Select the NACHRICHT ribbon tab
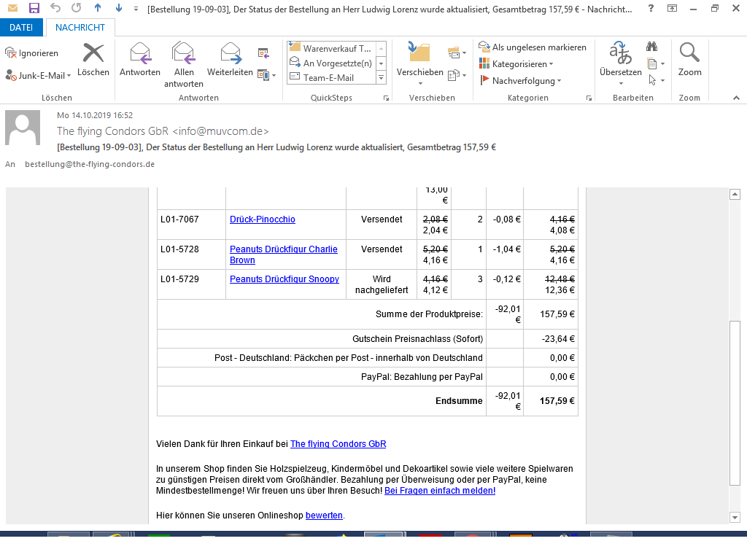The height and width of the screenshot is (560, 747). 80,28
